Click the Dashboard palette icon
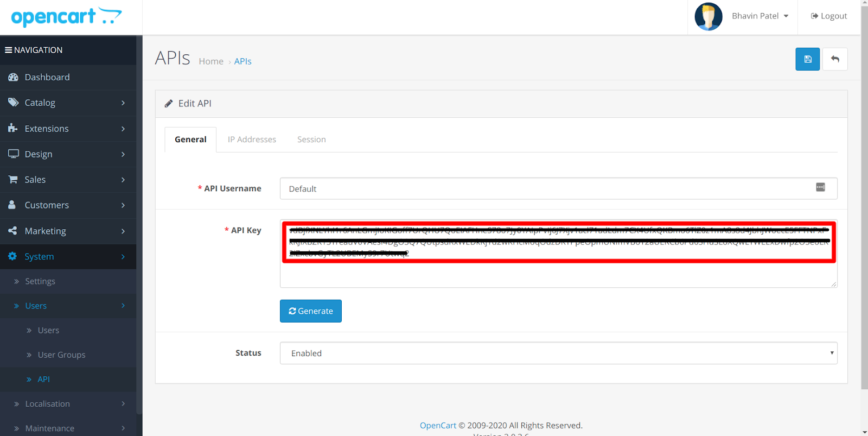This screenshot has height=436, width=868. coord(13,77)
